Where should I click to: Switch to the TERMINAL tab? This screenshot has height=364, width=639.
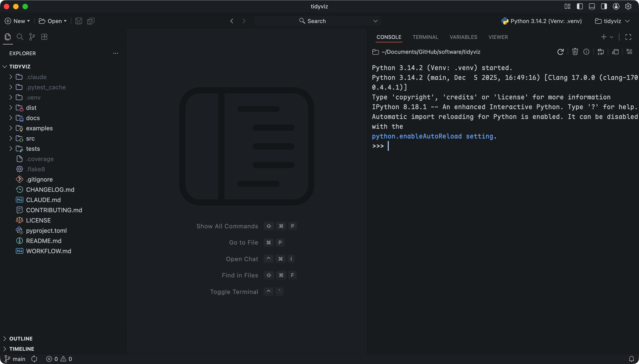425,37
